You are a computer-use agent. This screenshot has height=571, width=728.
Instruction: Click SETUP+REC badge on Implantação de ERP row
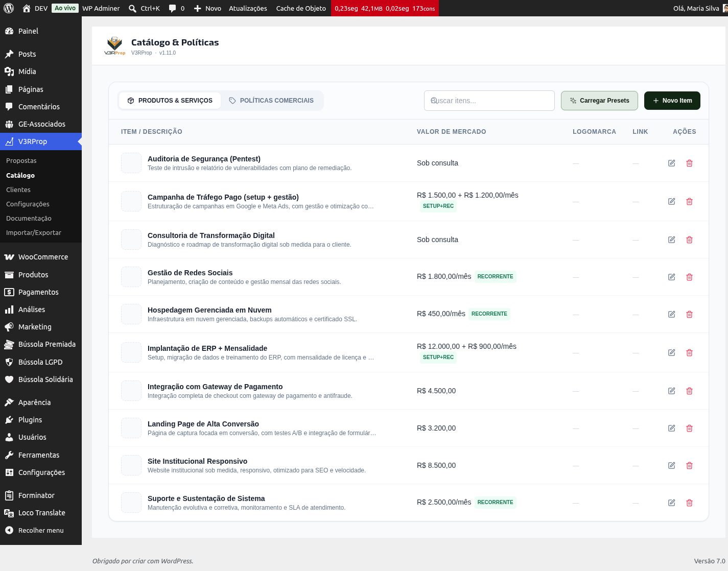pos(438,358)
